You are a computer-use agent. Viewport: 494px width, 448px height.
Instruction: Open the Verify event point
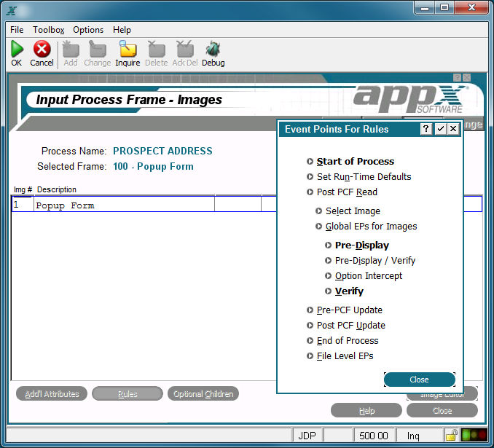tap(349, 291)
